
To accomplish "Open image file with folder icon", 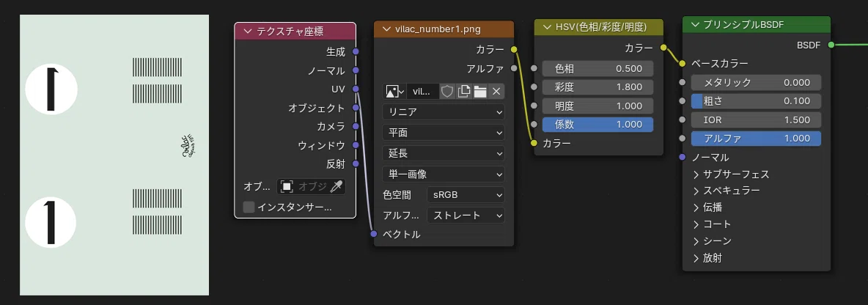I will tap(480, 92).
